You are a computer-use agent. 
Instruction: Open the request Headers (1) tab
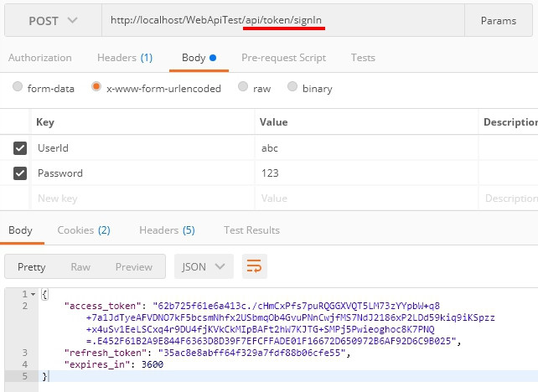pos(125,58)
